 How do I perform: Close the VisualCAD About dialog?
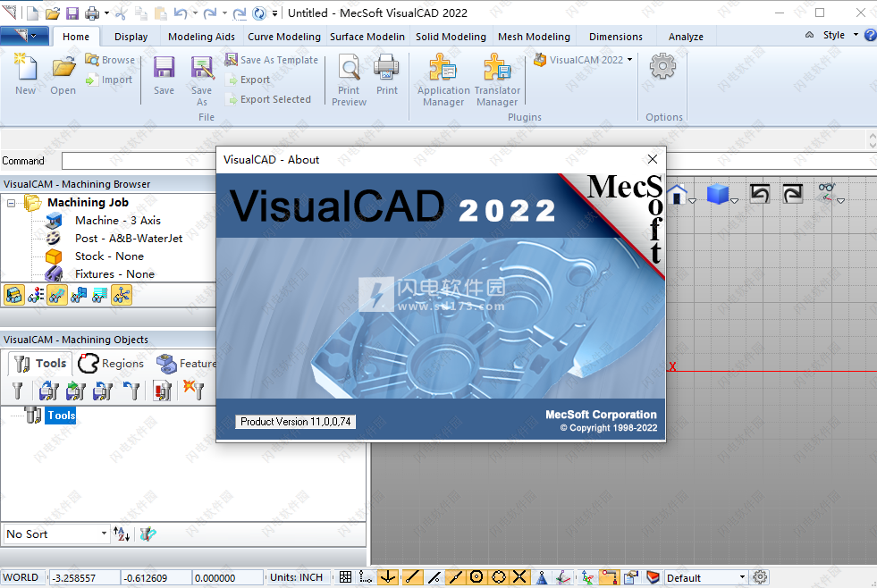pos(652,159)
